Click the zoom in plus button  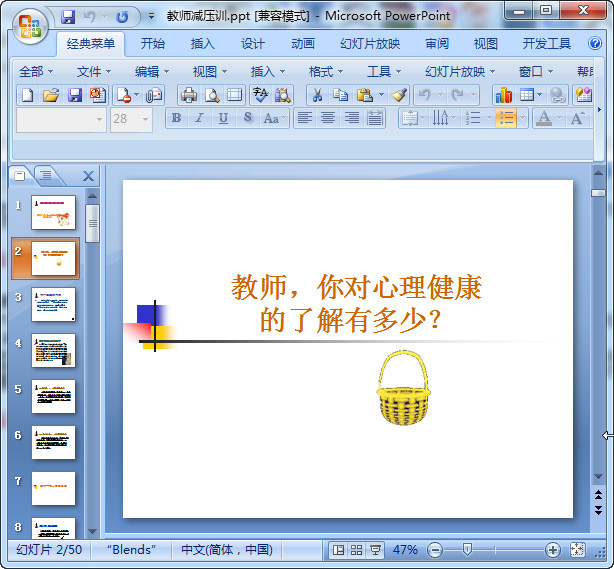(x=553, y=550)
